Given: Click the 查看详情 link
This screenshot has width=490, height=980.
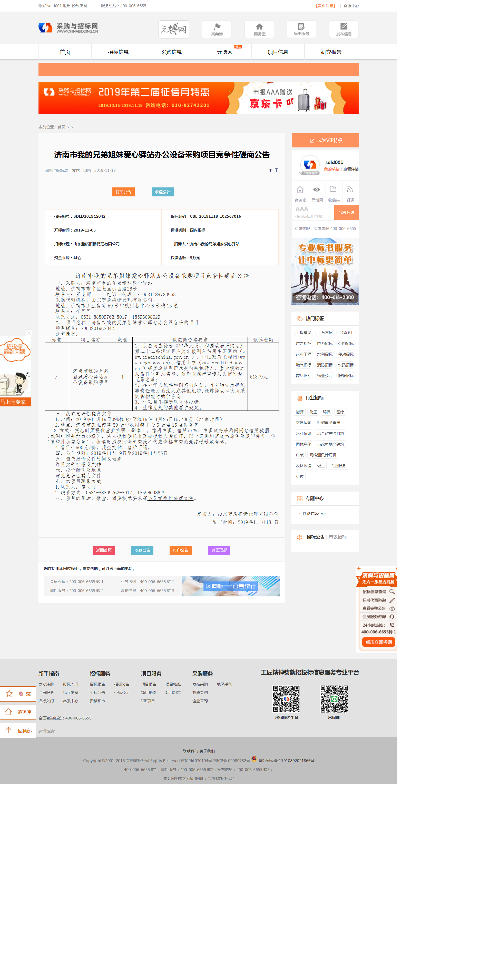Looking at the screenshot, I should 351,169.
